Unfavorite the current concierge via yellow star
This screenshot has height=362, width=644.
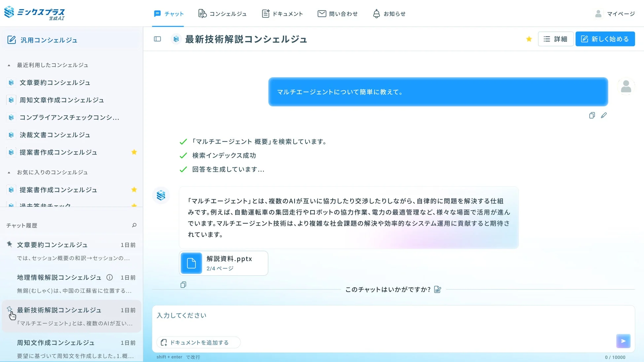coord(529,39)
